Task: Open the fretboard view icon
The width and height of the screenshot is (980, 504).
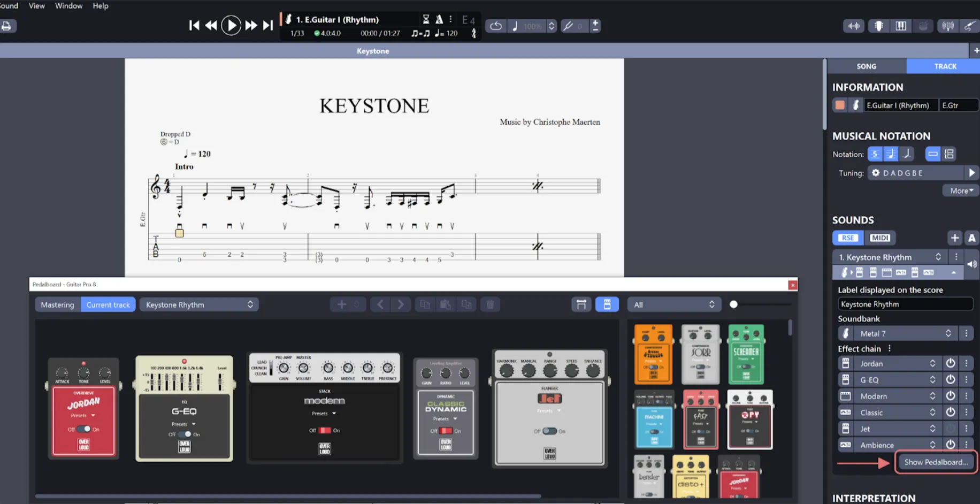Action: coord(878,26)
